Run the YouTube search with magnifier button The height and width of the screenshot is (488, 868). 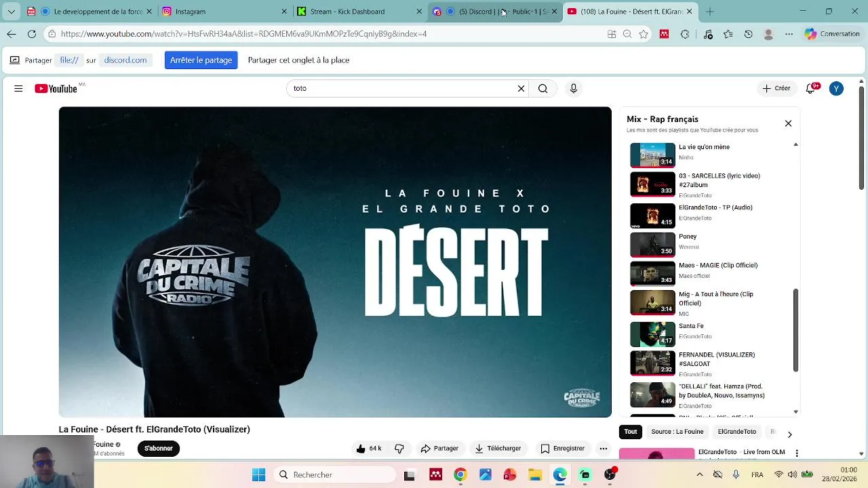coord(542,89)
